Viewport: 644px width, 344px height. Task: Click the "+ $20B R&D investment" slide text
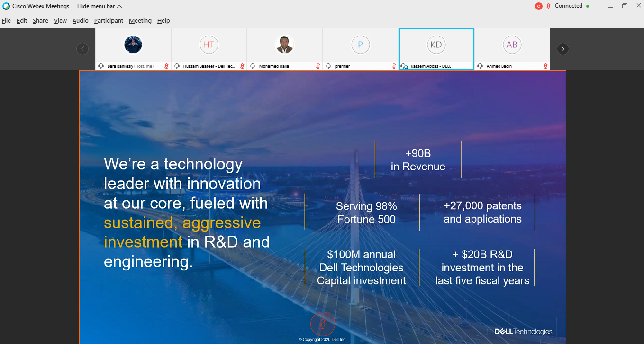tap(482, 268)
